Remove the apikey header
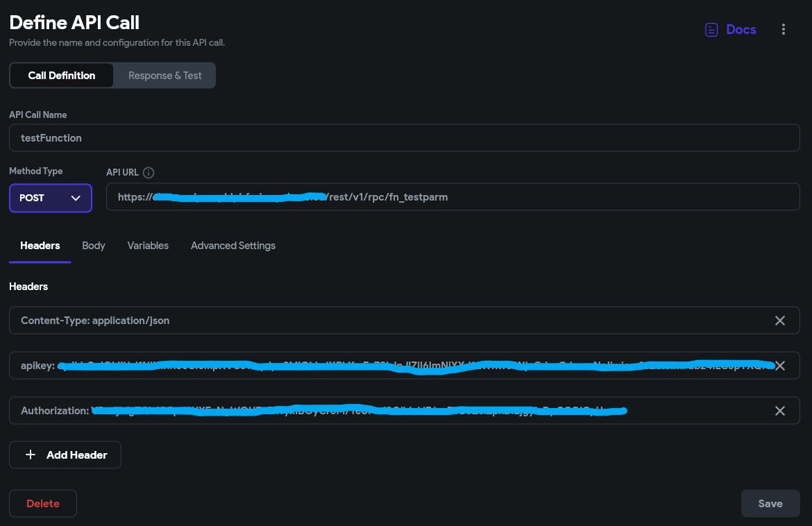The image size is (812, 526). [x=780, y=366]
